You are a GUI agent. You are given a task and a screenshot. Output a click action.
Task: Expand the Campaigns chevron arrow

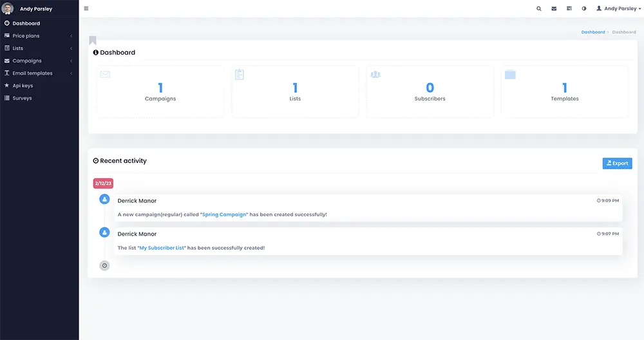click(71, 61)
